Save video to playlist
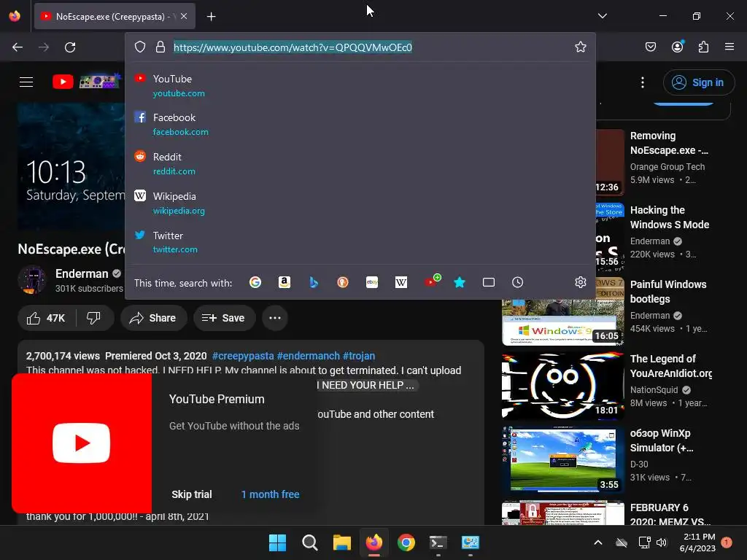747x560 pixels. pyautogui.click(x=224, y=318)
